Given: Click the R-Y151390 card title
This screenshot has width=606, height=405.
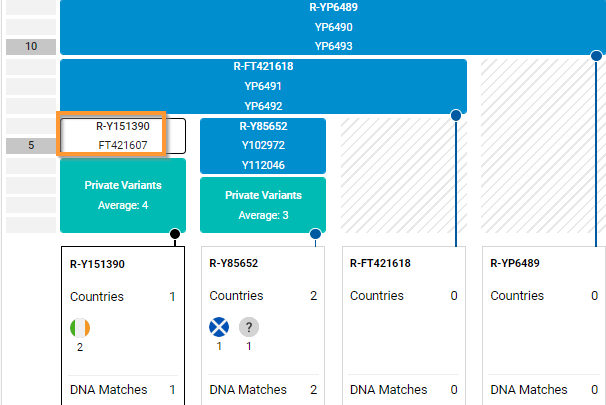Looking at the screenshot, I should (x=95, y=264).
